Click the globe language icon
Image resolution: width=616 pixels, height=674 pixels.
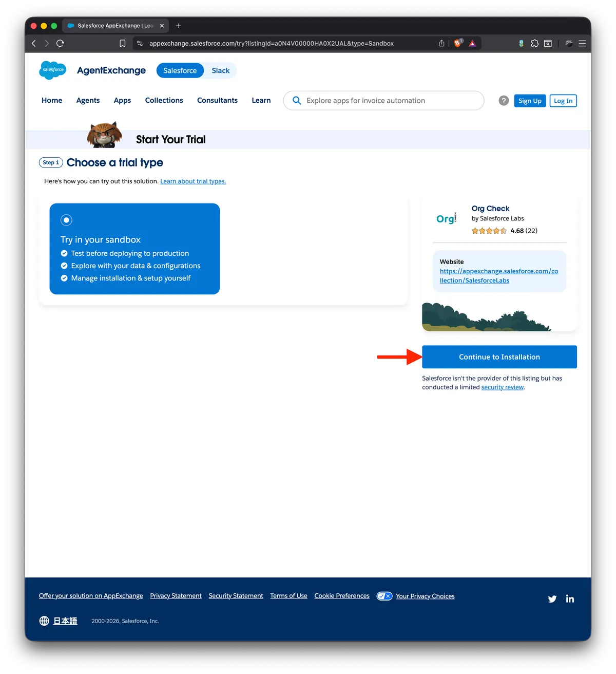[x=45, y=621]
